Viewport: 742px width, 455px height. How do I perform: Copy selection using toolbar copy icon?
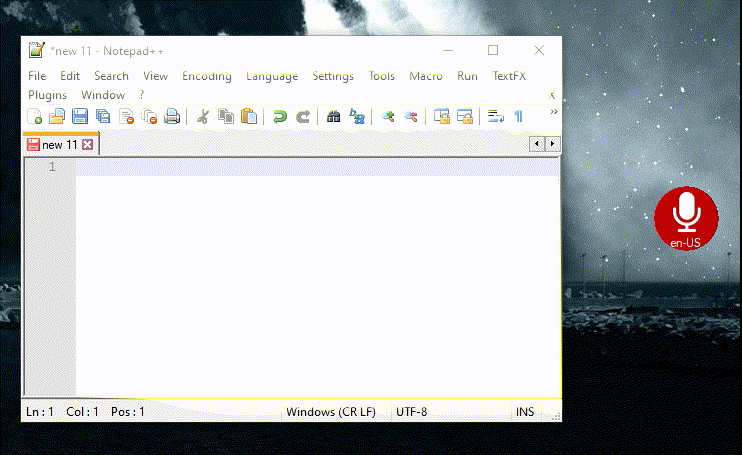click(226, 116)
